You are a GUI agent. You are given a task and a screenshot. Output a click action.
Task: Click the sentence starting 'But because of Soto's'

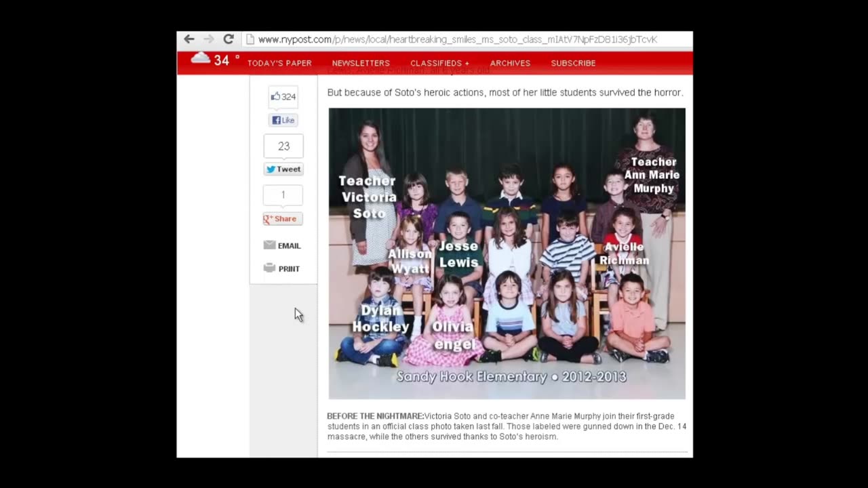tap(505, 92)
